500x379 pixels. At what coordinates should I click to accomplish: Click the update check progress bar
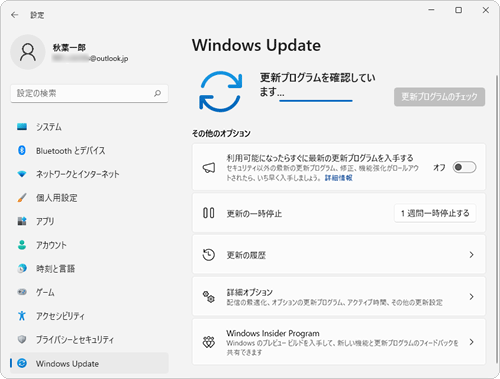point(316,100)
